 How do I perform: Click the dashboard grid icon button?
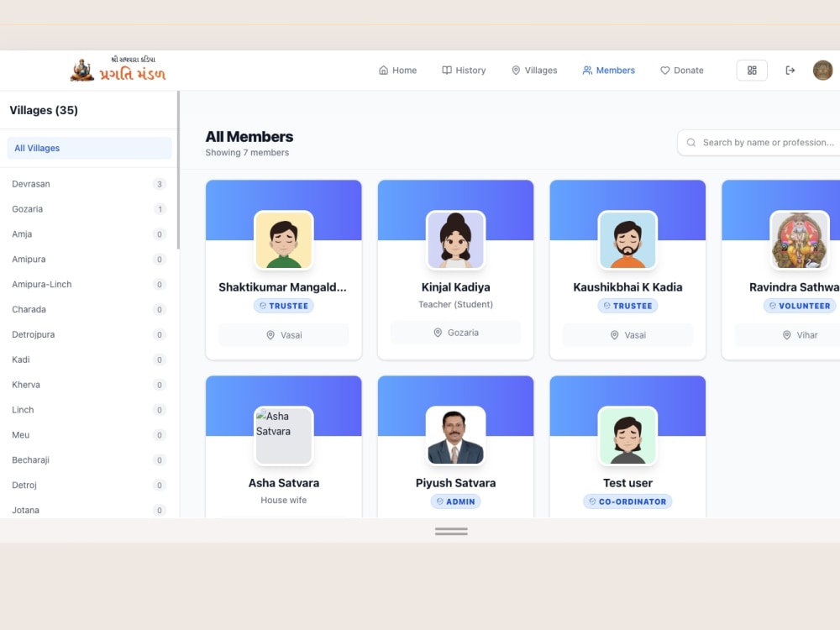pos(752,71)
